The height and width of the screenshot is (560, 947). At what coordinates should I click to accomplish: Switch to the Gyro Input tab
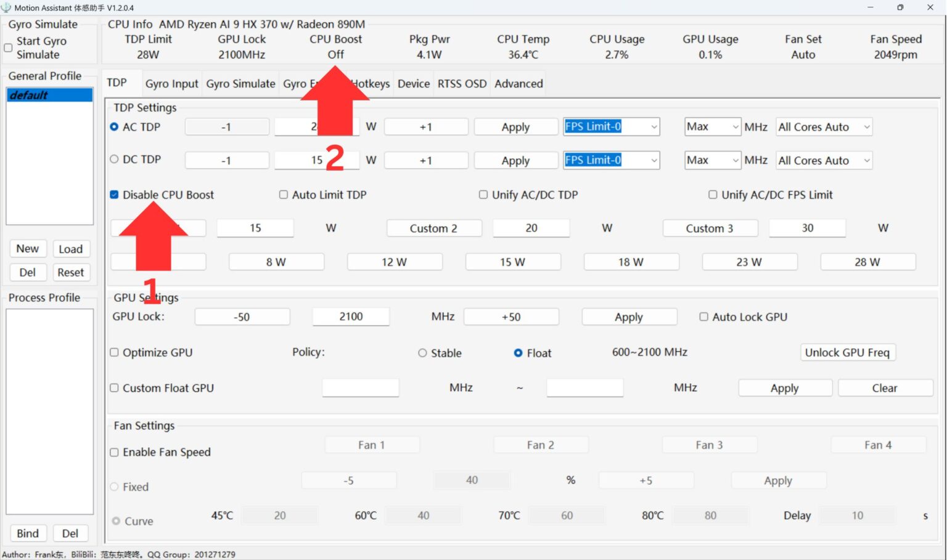[171, 84]
